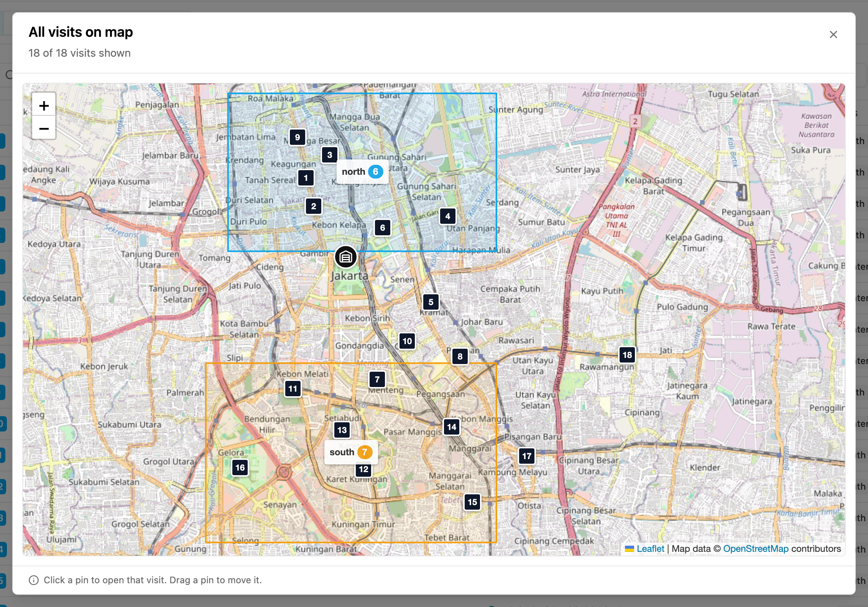Open visit pin 7 near Menteng

coord(377,379)
